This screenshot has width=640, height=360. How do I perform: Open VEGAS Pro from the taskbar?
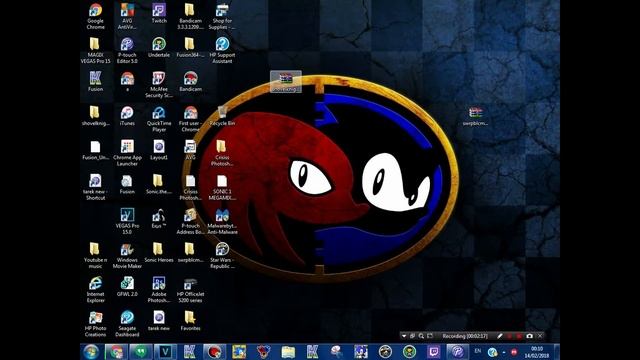165,351
